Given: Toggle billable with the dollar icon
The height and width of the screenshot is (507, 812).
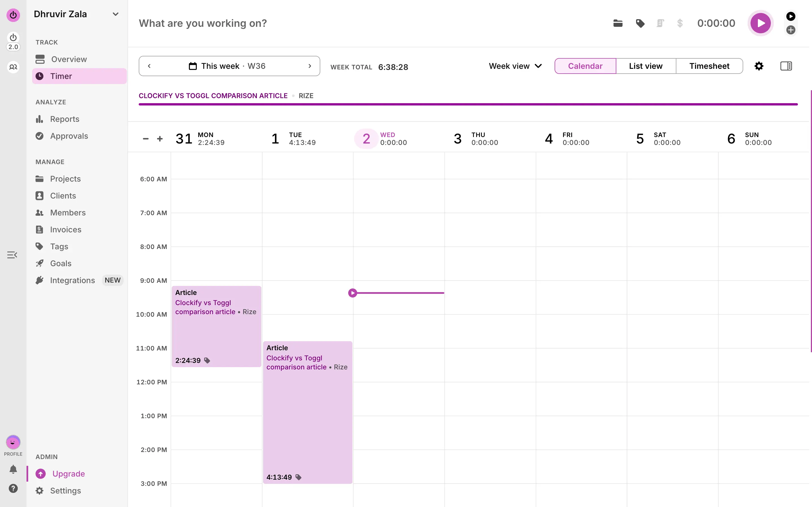Looking at the screenshot, I should [x=680, y=23].
